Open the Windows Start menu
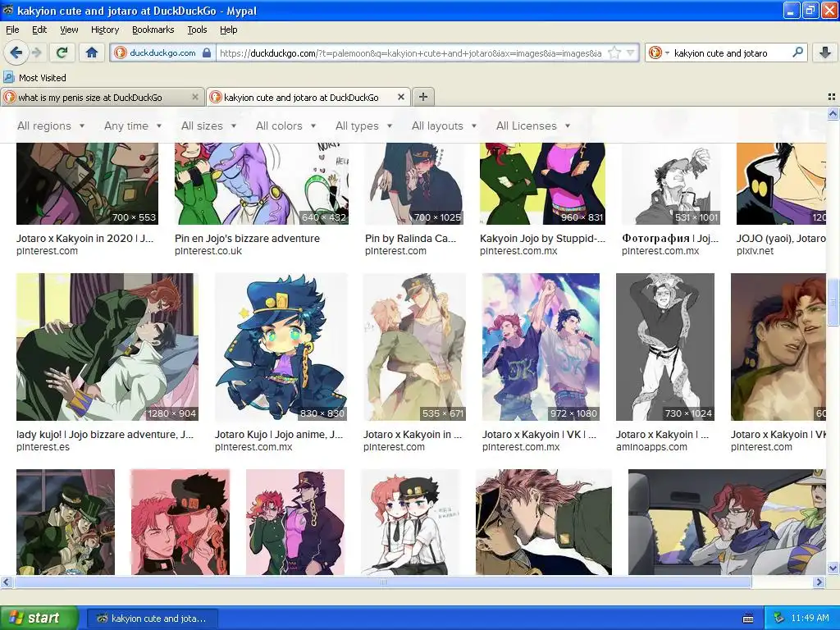The image size is (840, 630). pos(39,619)
